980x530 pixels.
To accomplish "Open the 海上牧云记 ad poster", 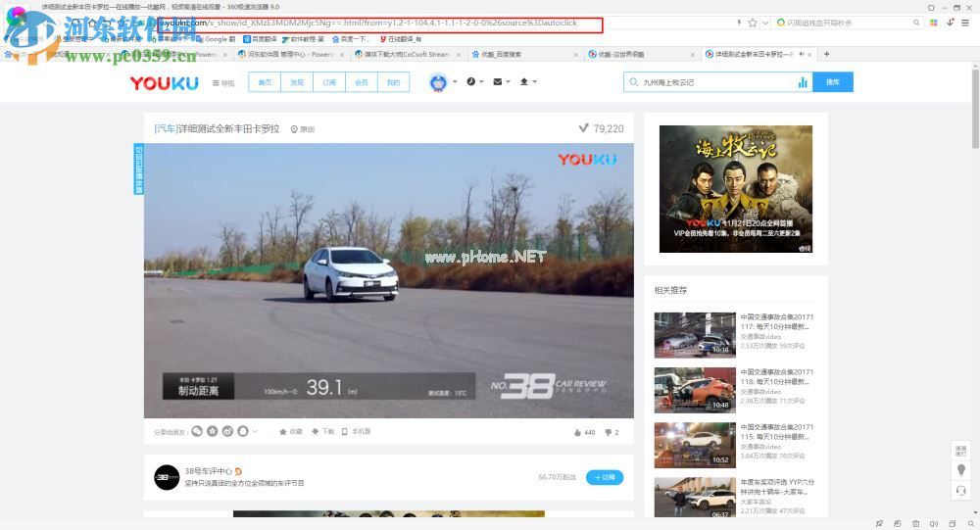I will coord(736,189).
